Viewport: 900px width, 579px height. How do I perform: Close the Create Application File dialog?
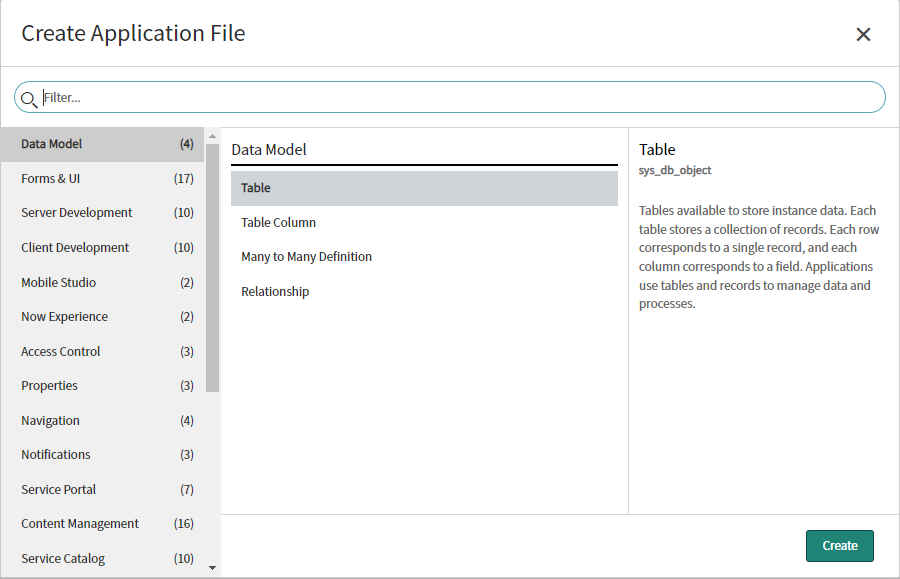pyautogui.click(x=863, y=34)
